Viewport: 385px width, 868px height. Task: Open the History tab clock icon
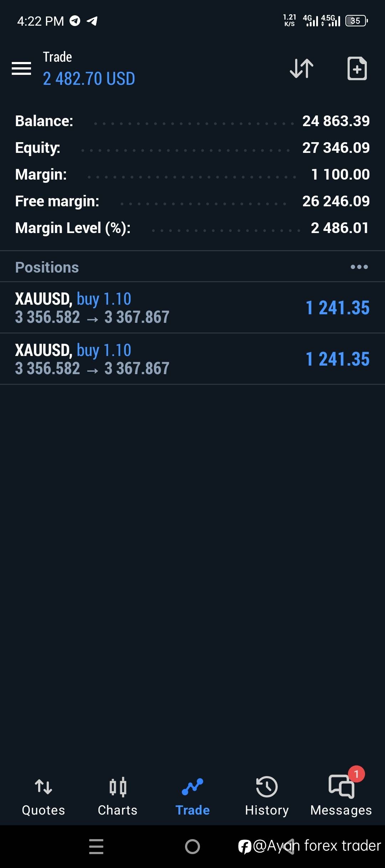(x=267, y=787)
